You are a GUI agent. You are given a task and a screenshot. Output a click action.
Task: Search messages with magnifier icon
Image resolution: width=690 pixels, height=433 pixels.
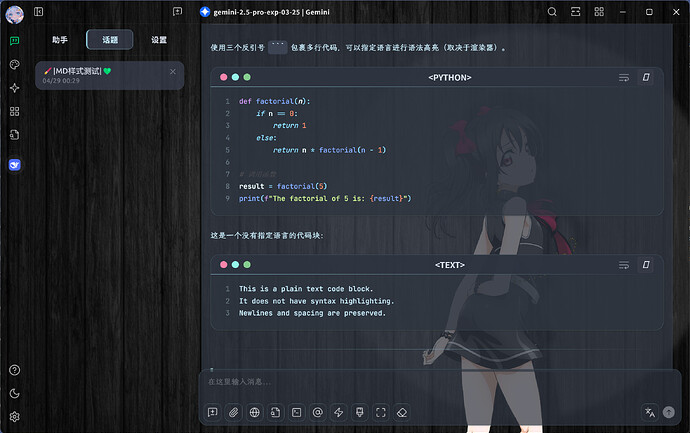(552, 12)
